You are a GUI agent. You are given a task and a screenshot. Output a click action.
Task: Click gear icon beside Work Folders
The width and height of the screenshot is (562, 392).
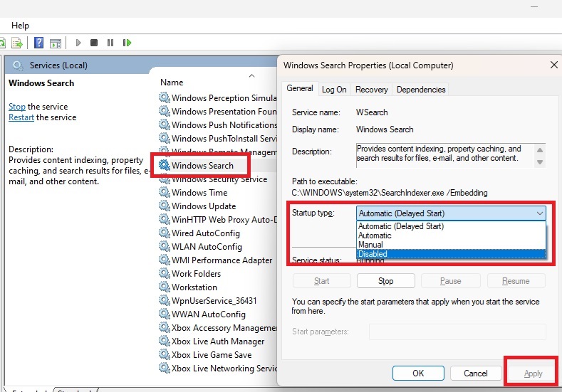coord(164,273)
